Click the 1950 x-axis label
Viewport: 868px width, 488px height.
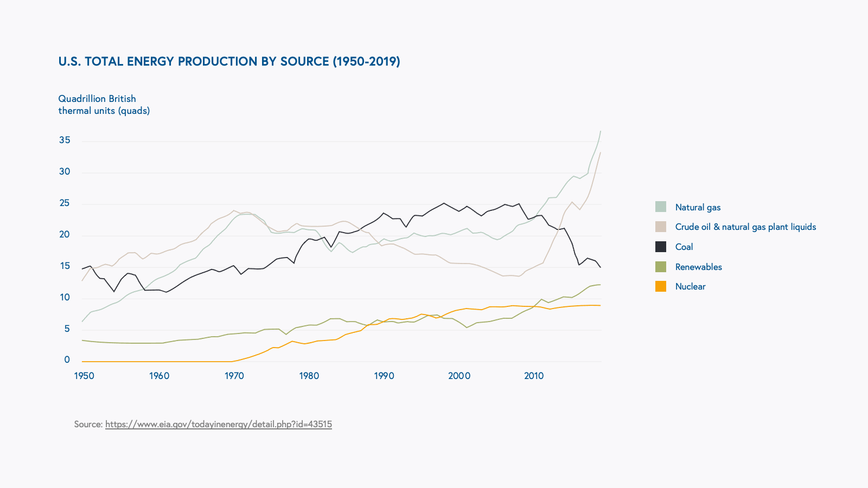(84, 376)
